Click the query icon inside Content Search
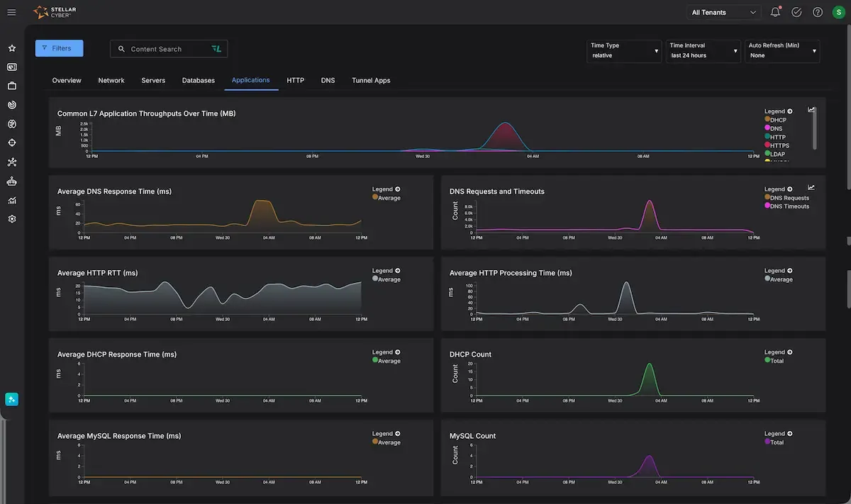Image resolution: width=851 pixels, height=504 pixels. point(216,49)
